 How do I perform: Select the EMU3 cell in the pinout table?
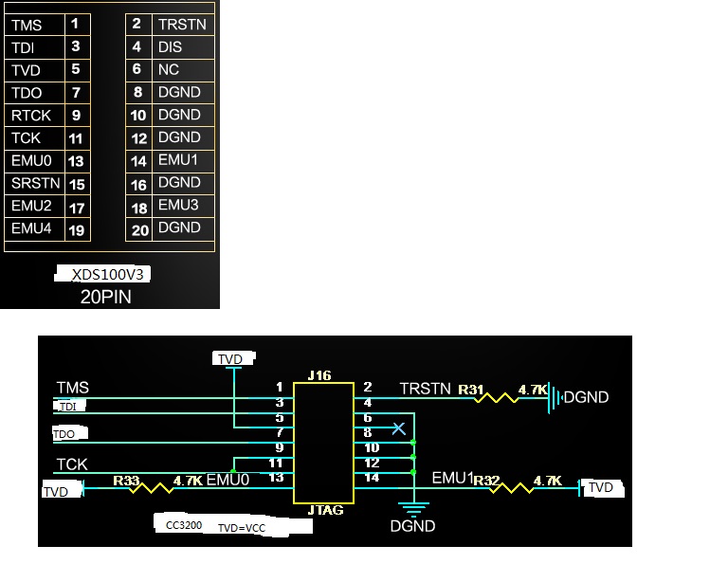click(183, 205)
